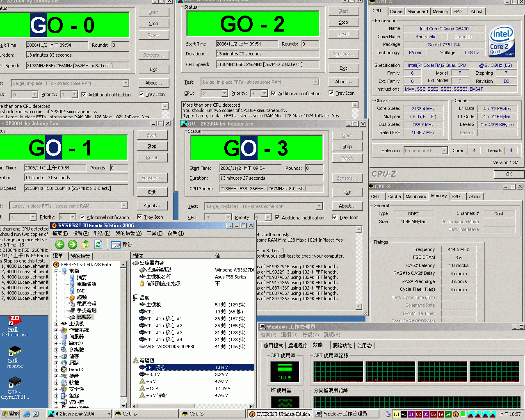Toggle Tray Icon checkbox in GO - 1 window
This screenshot has height=420, width=525.
[139, 217]
